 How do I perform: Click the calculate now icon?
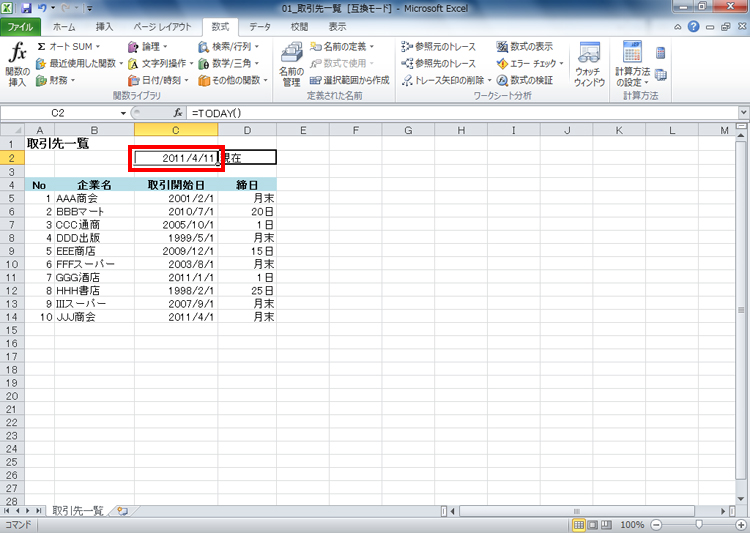click(x=661, y=53)
